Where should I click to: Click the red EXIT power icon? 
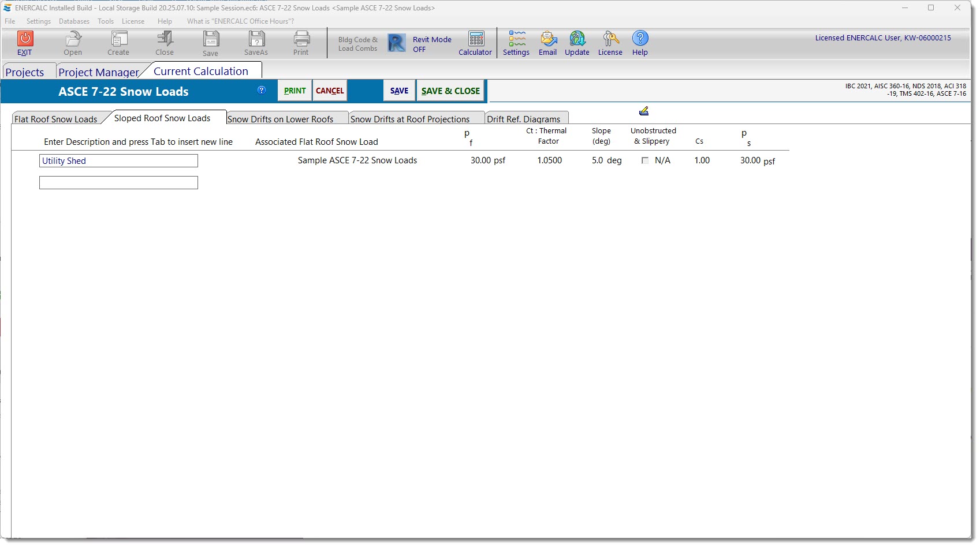(25, 39)
